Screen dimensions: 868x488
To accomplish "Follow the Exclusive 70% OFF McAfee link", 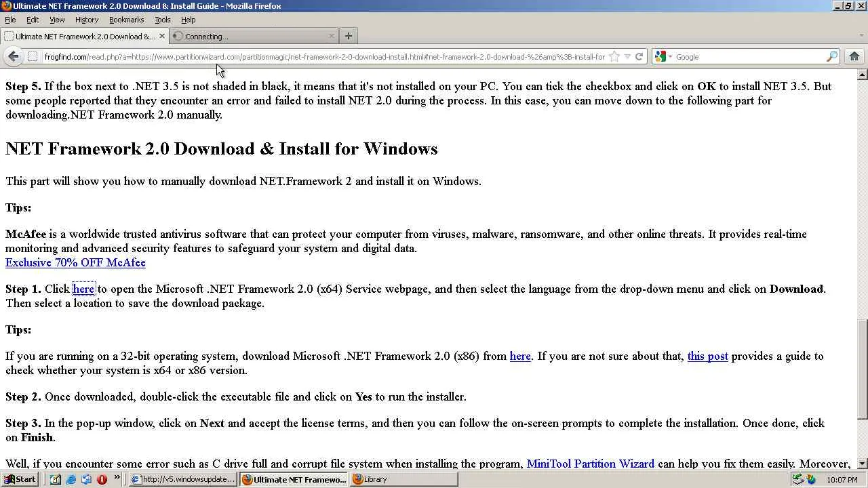I will (x=75, y=262).
